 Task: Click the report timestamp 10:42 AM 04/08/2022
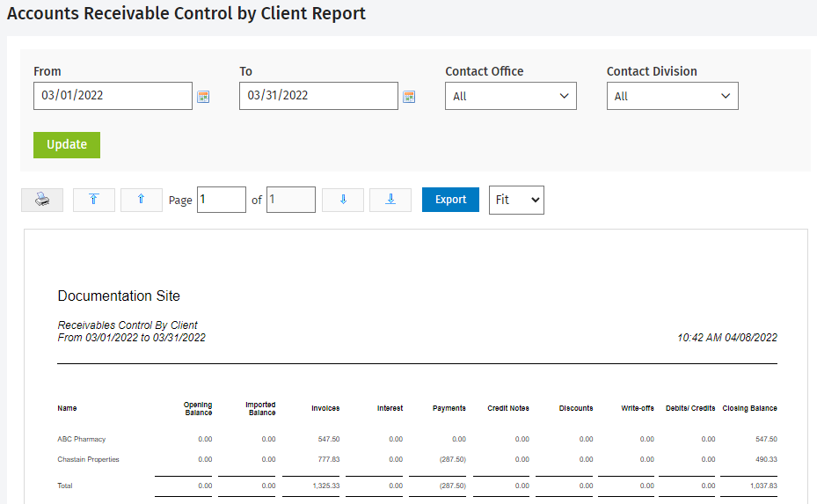727,338
